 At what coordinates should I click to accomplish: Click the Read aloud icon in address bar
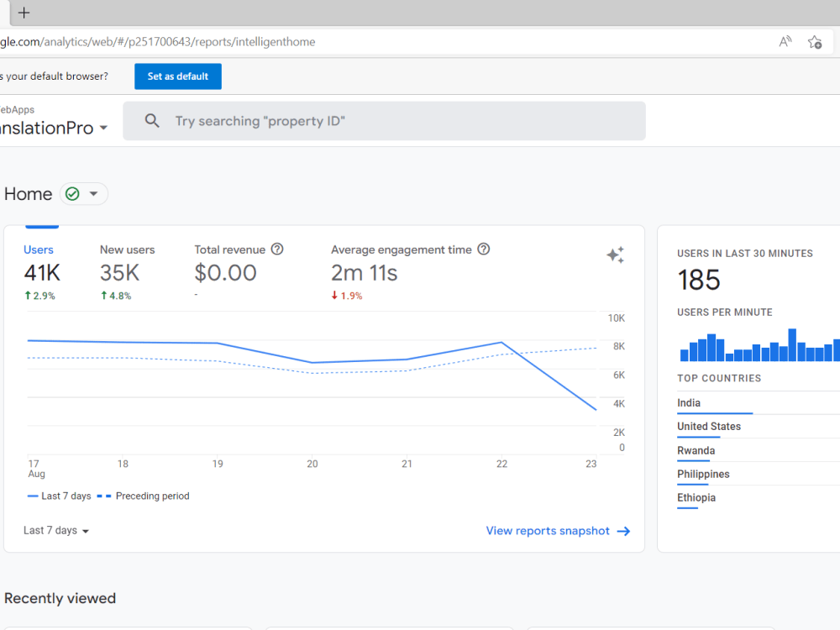pyautogui.click(x=785, y=42)
